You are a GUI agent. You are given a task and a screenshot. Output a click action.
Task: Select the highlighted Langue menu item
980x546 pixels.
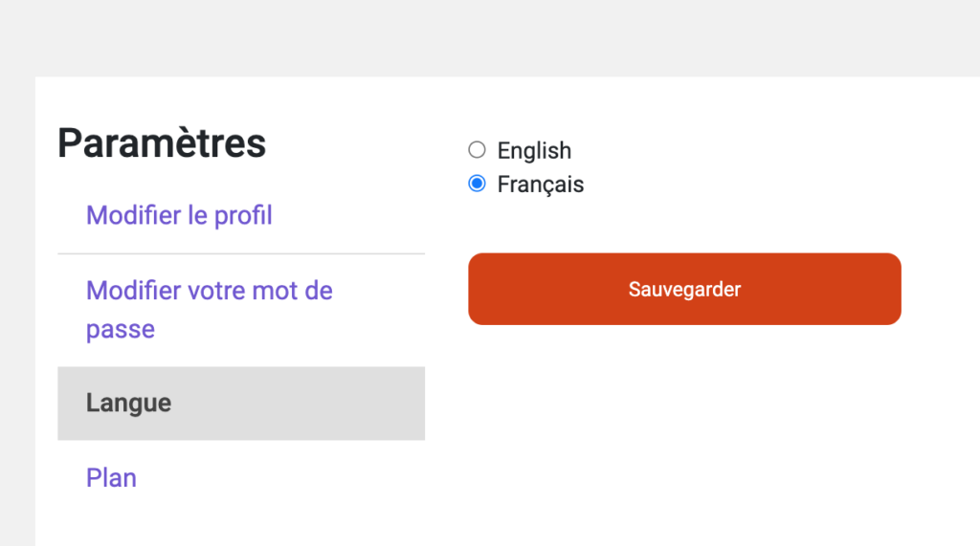pos(128,403)
